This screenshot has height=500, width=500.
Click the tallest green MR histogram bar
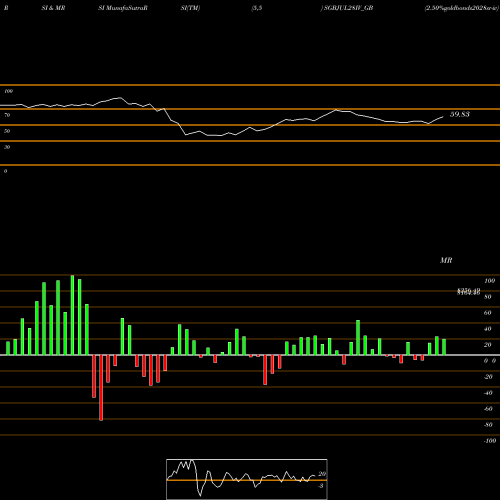pyautogui.click(x=72, y=315)
